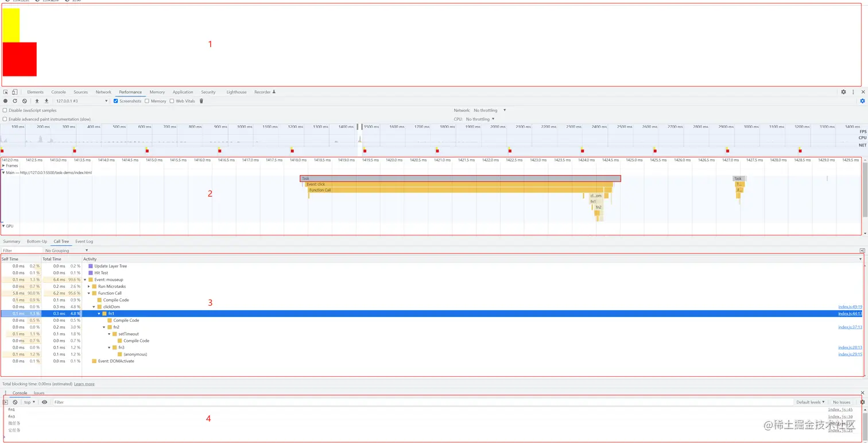Switch to the Event Log tab
The width and height of the screenshot is (868, 443).
tap(84, 241)
